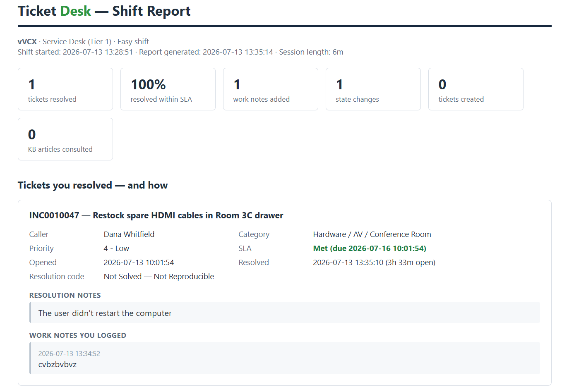Click the green SLA 'Met (due 2026-07-16 10:01:54)' text
Viewport: 586px width, 392px height.
click(x=370, y=249)
